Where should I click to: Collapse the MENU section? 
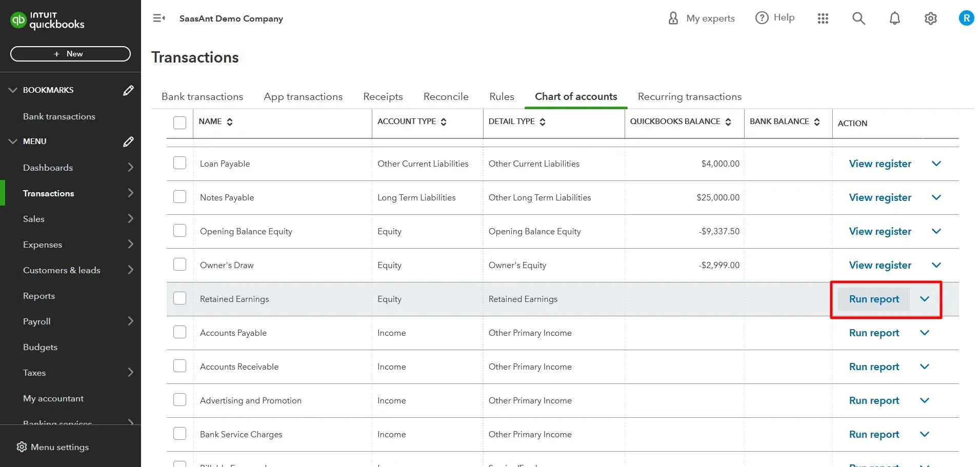pos(13,141)
